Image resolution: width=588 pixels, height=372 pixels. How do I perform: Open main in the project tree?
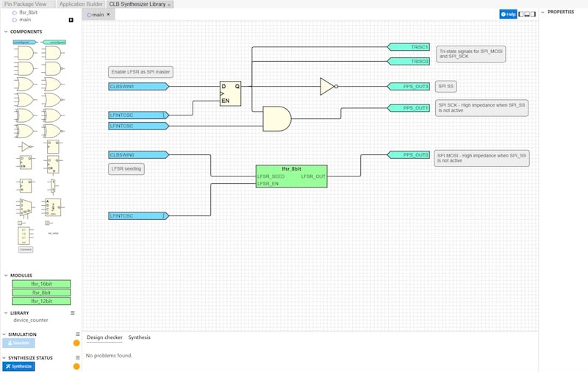click(25, 20)
